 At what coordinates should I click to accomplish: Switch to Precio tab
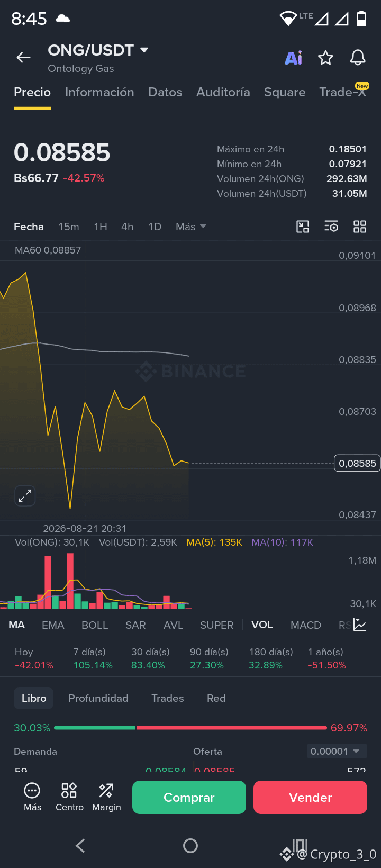(32, 92)
